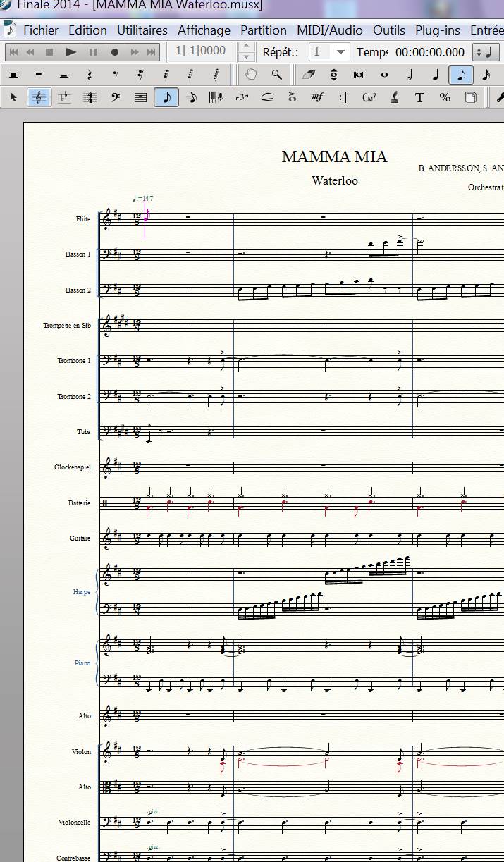Image resolution: width=504 pixels, height=862 pixels.
Task: Click the measure position input field
Action: (x=202, y=52)
